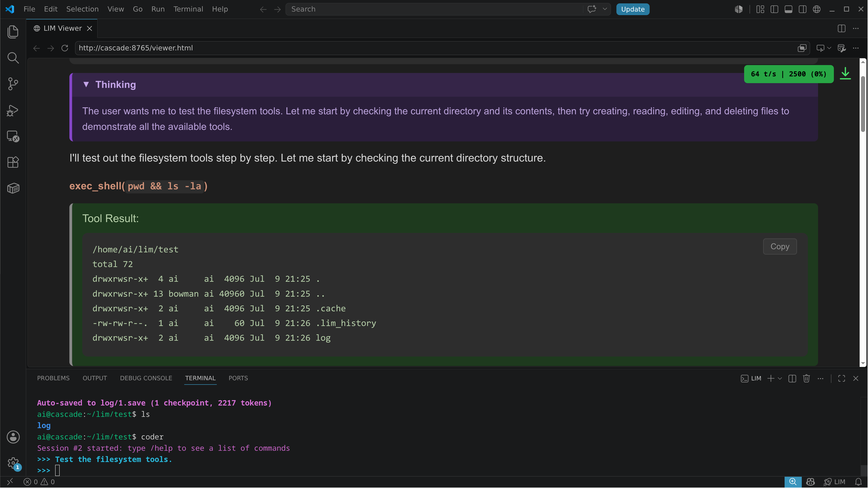Viewport: 868px width, 488px height.
Task: Switch to the PROBLEMS tab
Action: [53, 378]
